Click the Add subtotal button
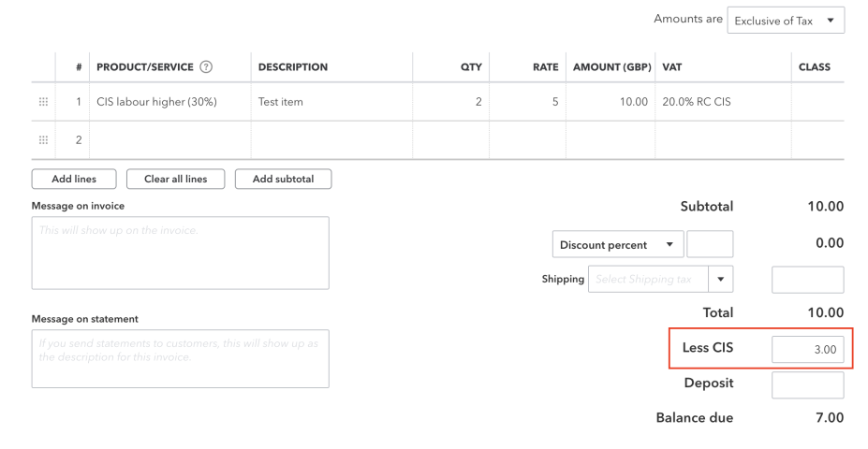The height and width of the screenshot is (449, 868). point(284,180)
